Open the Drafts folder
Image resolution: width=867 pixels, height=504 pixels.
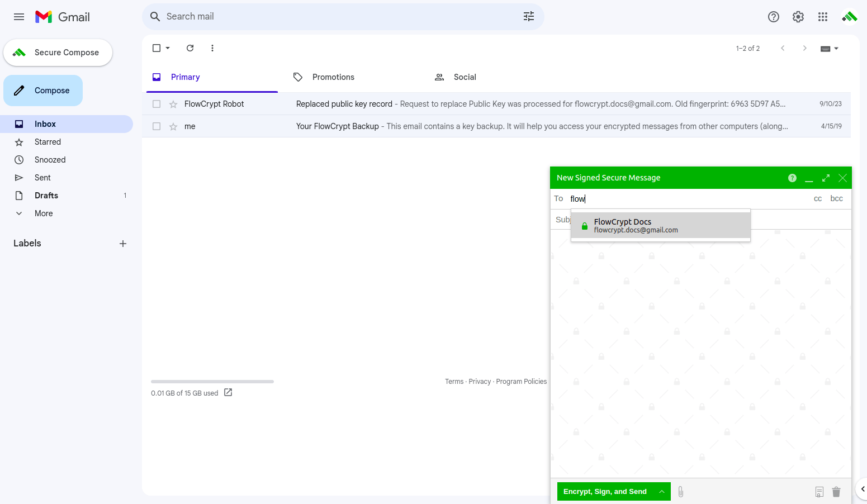point(67,196)
